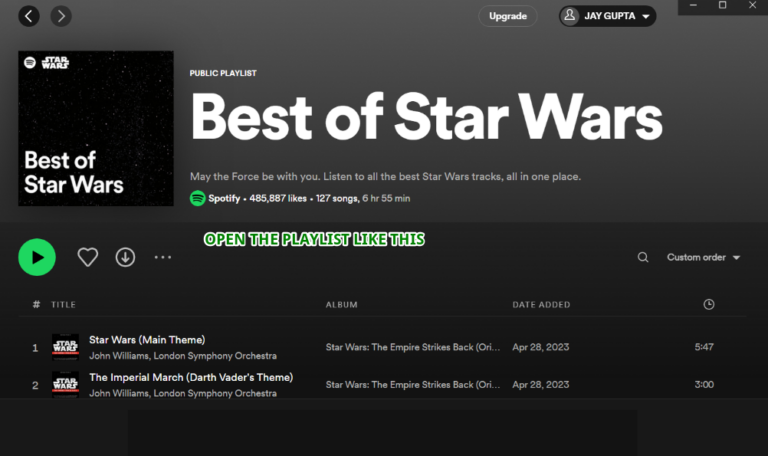768x456 pixels.
Task: Open the Best of Star Wars cover art
Action: click(x=96, y=128)
